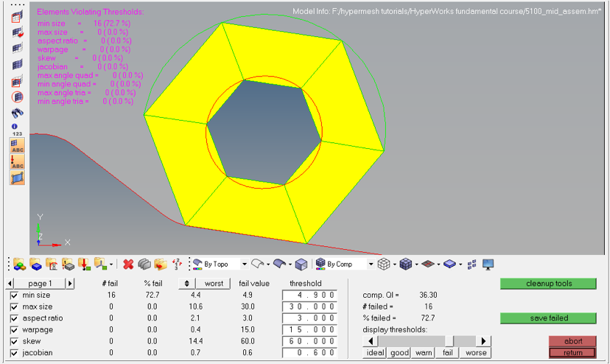This screenshot has width=610, height=364.
Task: Open visualization options monitor icon
Action: [x=488, y=265]
